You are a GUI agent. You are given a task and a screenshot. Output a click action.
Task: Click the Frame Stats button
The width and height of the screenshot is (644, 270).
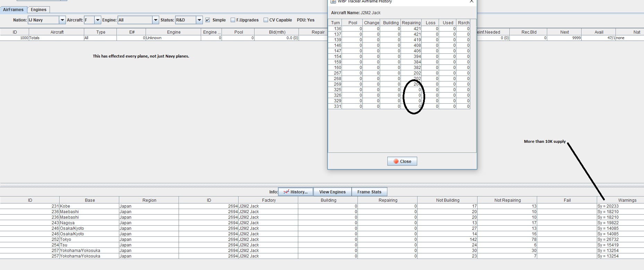(x=369, y=192)
